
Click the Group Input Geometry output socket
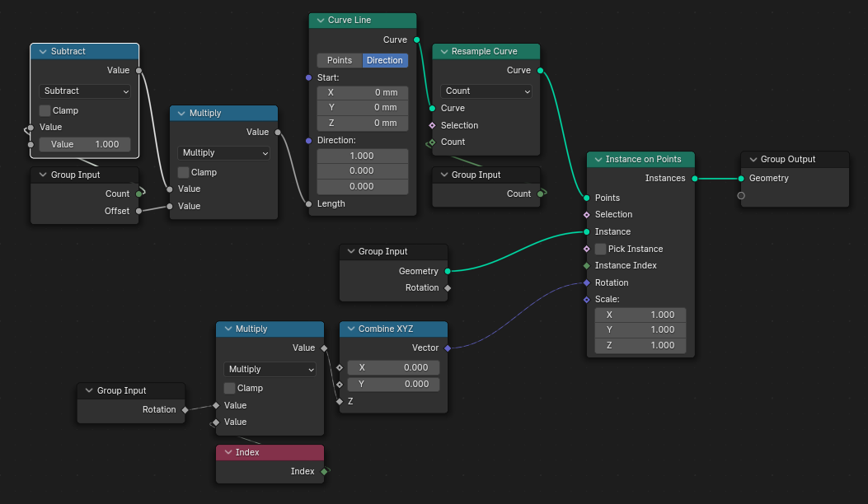tap(448, 271)
